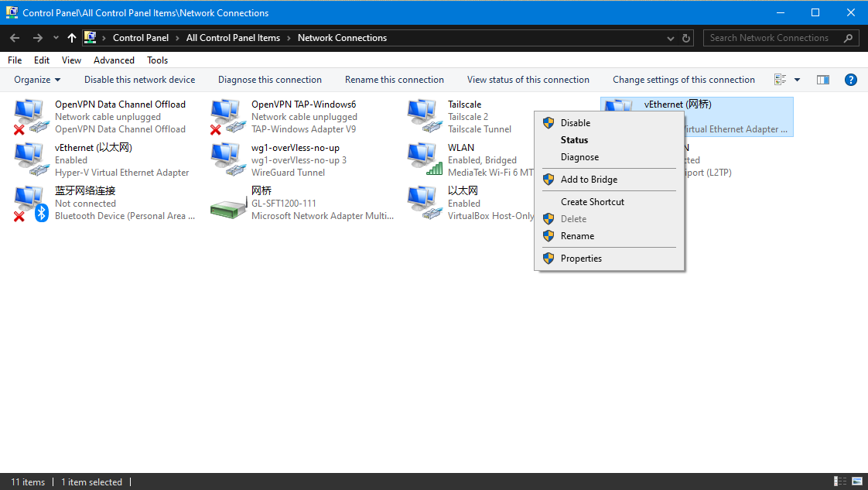
Task: Click Change settings of this connection
Action: tap(684, 80)
